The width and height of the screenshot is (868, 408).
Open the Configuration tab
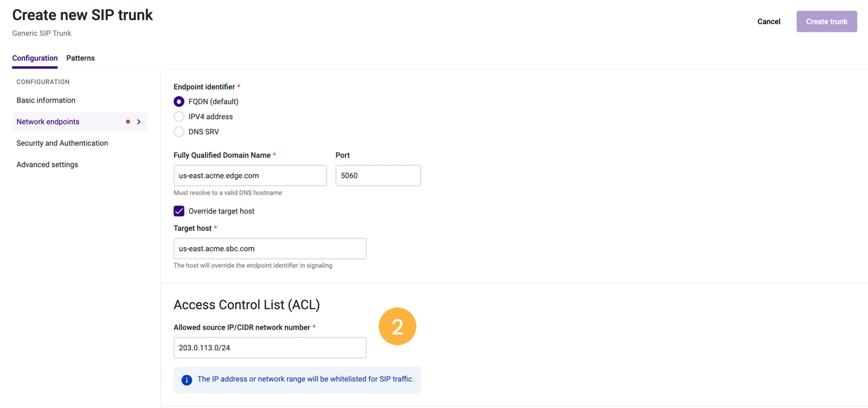click(x=35, y=58)
